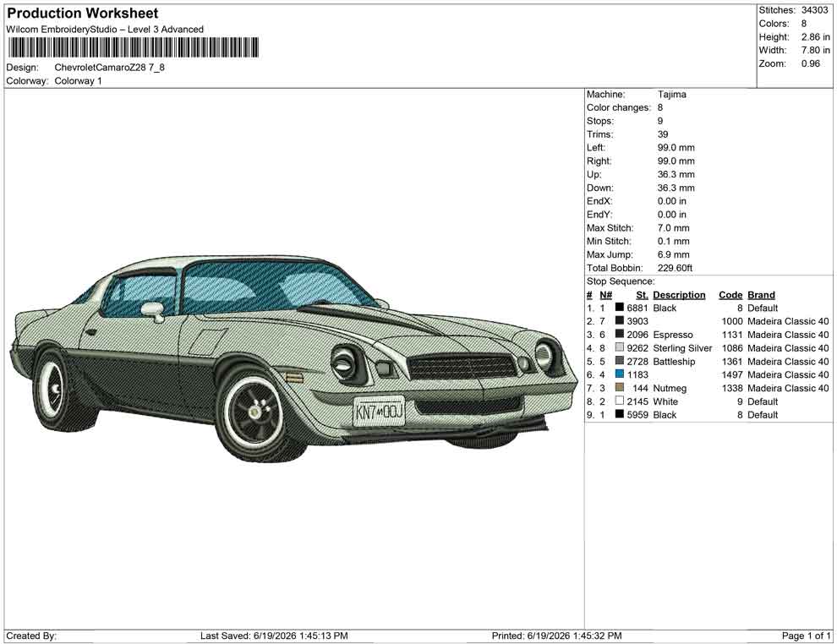Select the Battleship color swatch

pos(619,361)
